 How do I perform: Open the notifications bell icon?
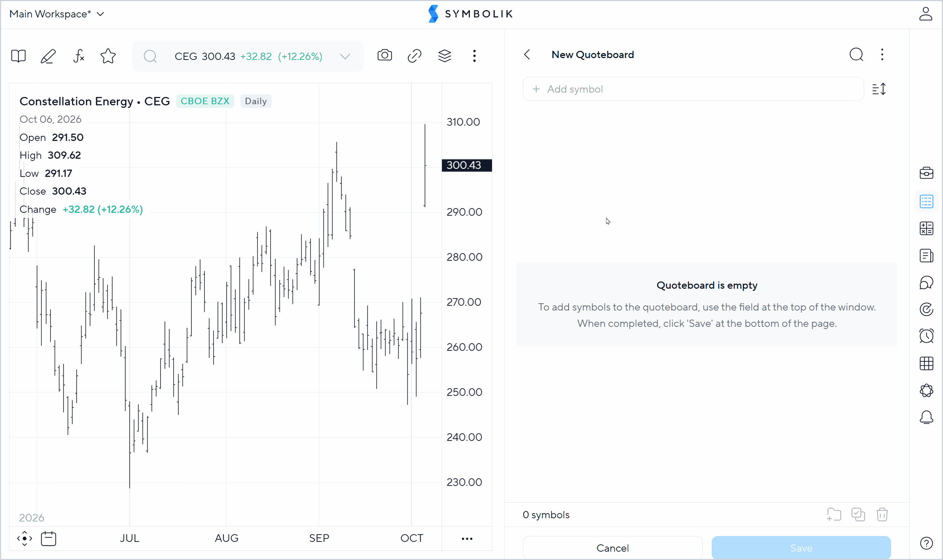coord(926,418)
